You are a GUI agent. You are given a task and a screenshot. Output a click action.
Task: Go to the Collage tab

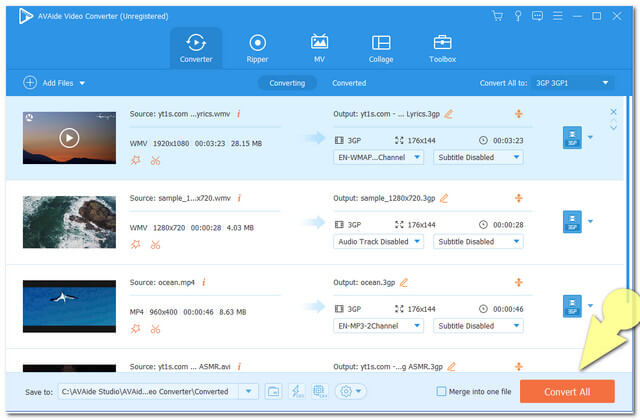[381, 48]
